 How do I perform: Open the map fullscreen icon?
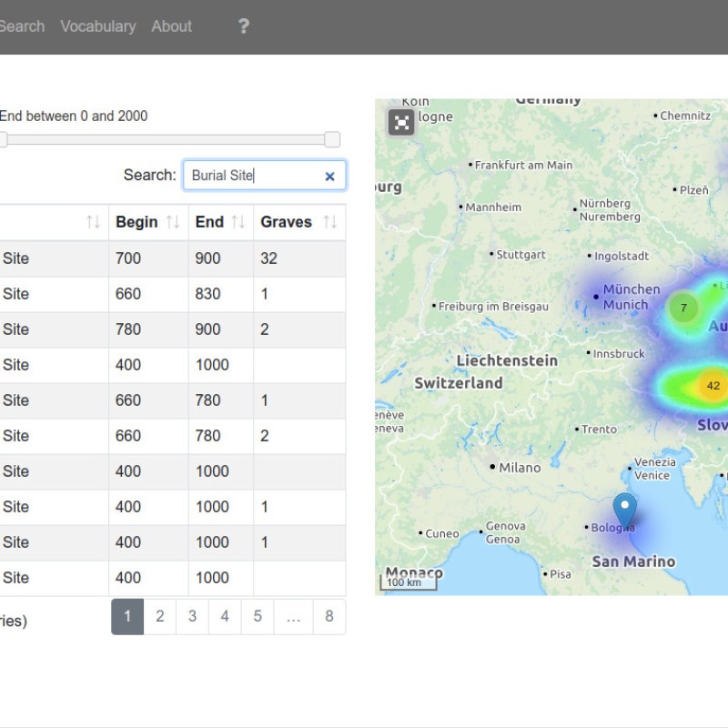pyautogui.click(x=400, y=120)
